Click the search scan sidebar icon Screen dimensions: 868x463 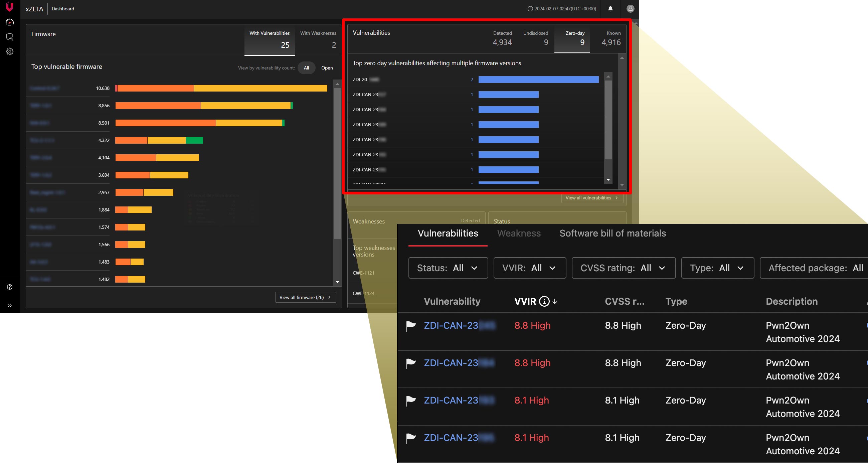coord(10,37)
